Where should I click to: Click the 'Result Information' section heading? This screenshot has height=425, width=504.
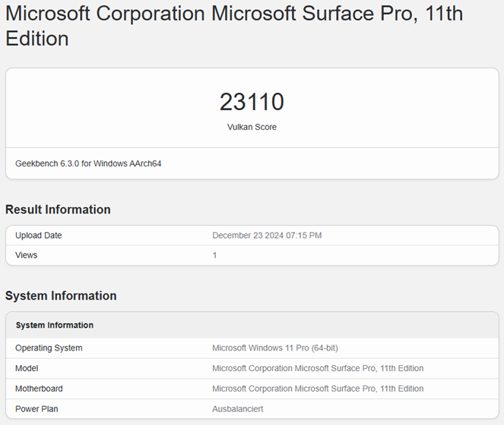[58, 210]
